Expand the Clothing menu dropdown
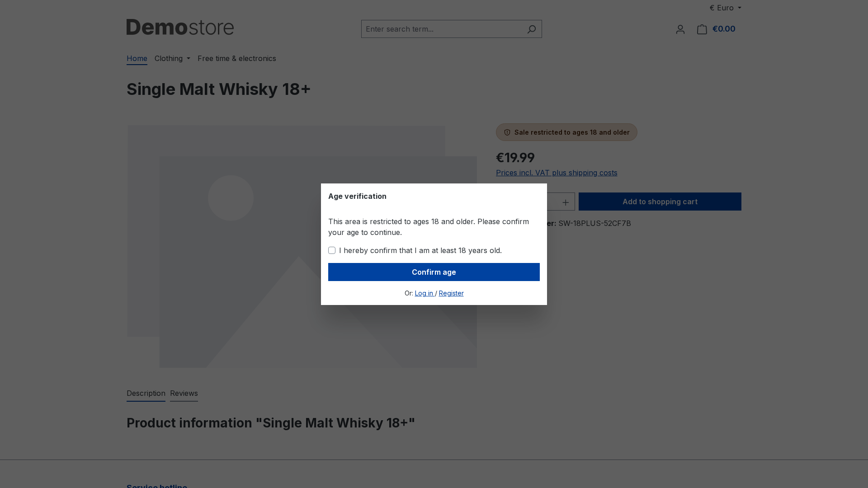The height and width of the screenshot is (488, 868). coord(172,58)
